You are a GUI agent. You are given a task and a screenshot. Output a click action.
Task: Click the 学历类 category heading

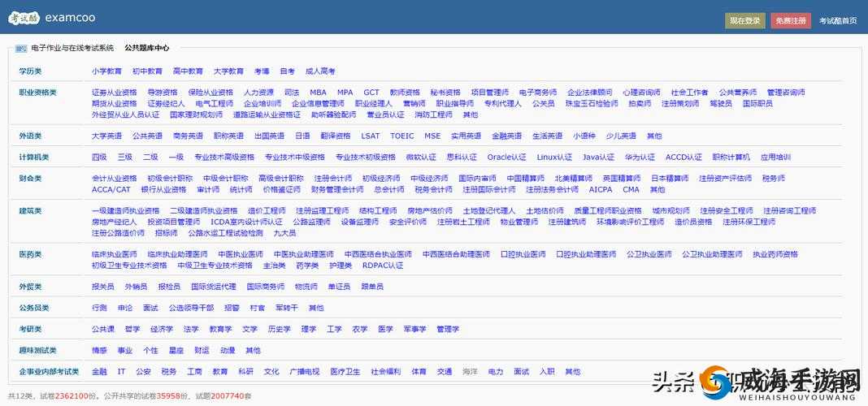pos(30,71)
